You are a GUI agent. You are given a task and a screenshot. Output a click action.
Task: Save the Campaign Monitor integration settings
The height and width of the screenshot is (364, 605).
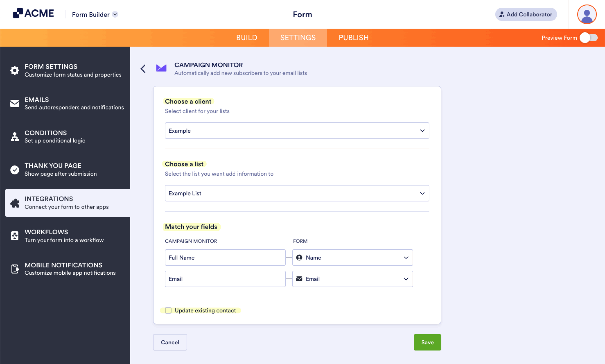pyautogui.click(x=427, y=342)
